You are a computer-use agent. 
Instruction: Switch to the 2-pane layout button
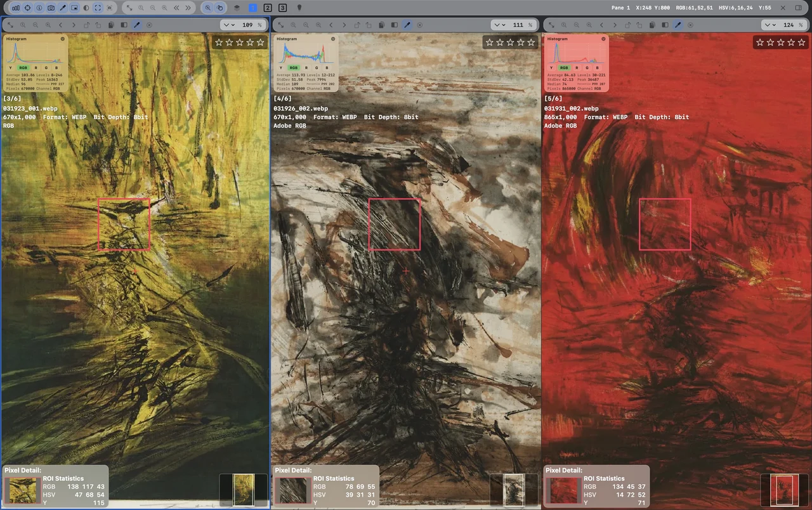click(268, 8)
